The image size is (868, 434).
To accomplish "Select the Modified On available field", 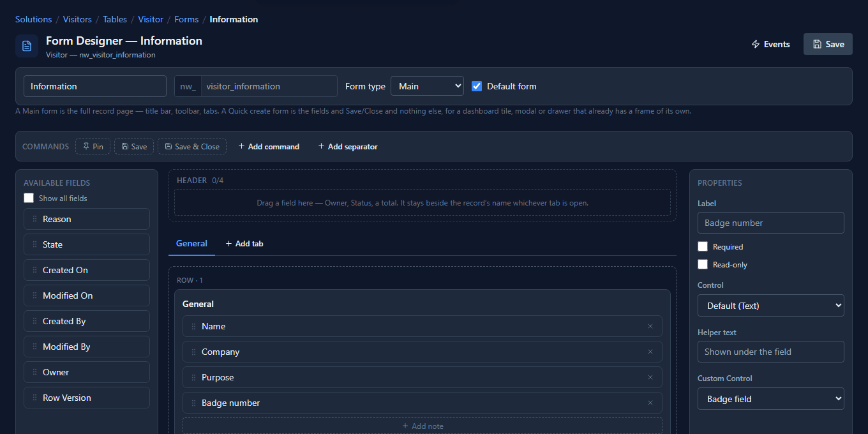I will click(87, 296).
